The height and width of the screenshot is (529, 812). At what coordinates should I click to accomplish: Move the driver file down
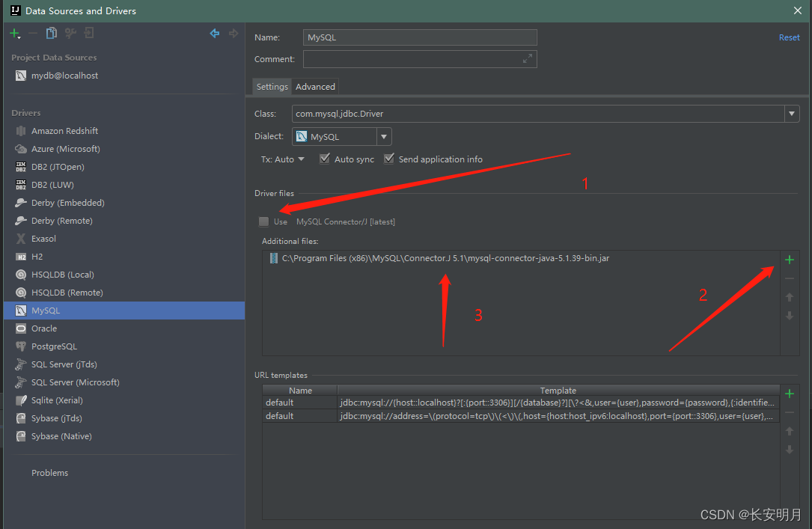point(790,315)
